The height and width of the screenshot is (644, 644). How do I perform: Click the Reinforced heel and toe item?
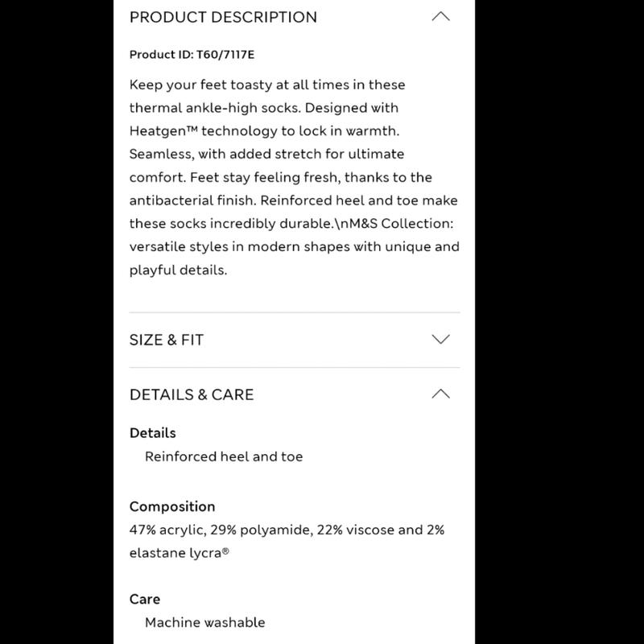[224, 456]
